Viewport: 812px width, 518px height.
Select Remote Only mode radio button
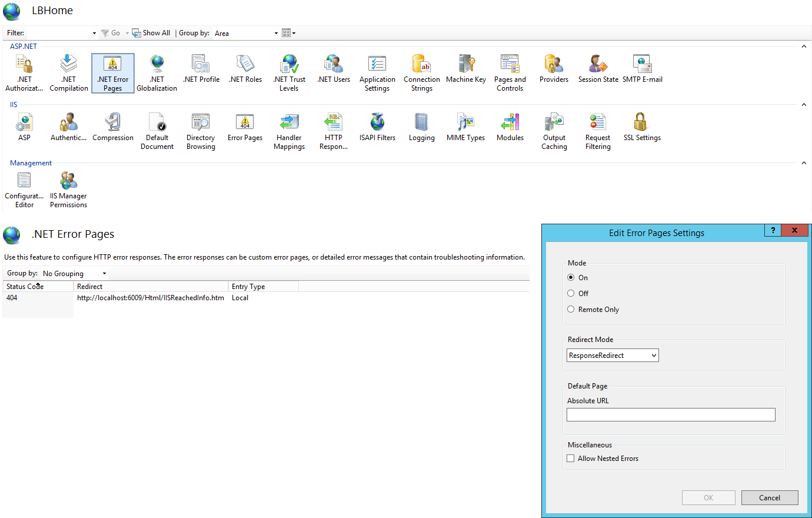571,309
